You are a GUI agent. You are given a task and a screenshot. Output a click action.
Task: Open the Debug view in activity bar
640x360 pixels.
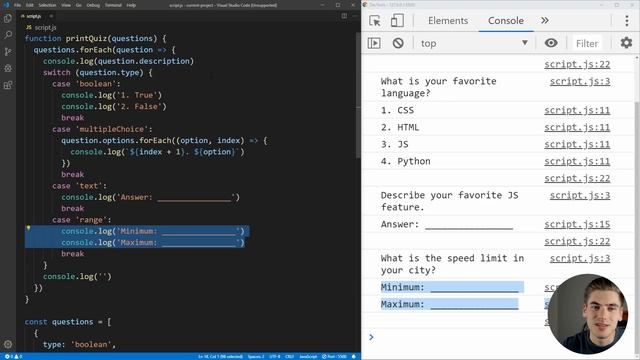click(8, 69)
